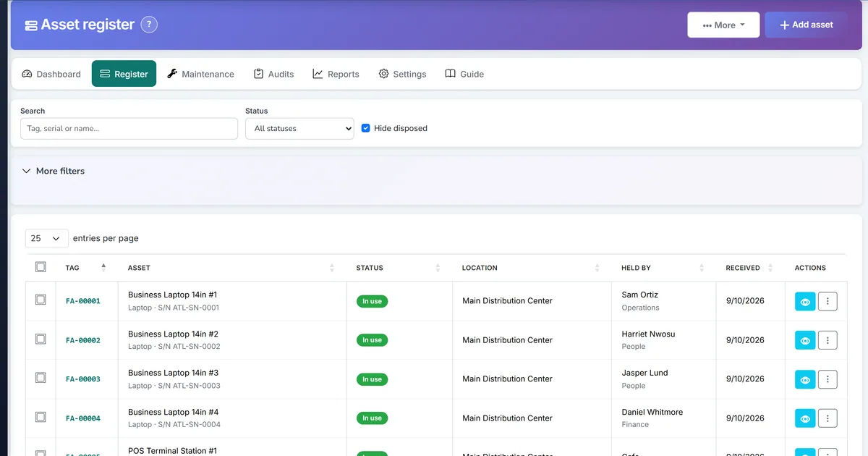This screenshot has width=868, height=456.
Task: Click serial text S/N ATL-SN-0001
Action: [187, 308]
